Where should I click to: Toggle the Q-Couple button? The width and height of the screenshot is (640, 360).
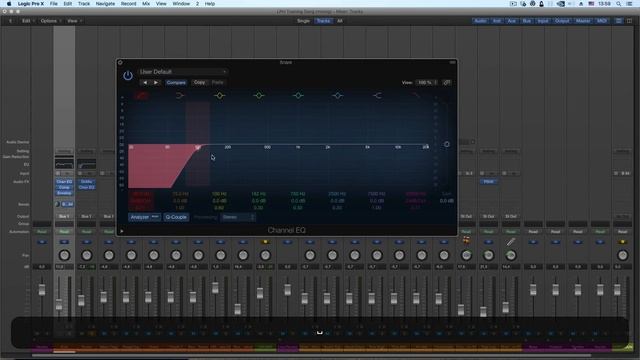click(176, 217)
